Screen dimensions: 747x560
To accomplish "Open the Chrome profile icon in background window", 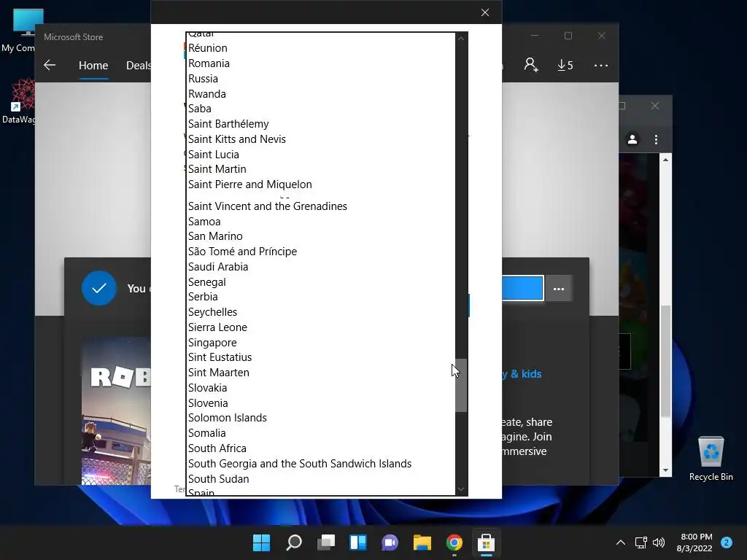I will click(632, 139).
